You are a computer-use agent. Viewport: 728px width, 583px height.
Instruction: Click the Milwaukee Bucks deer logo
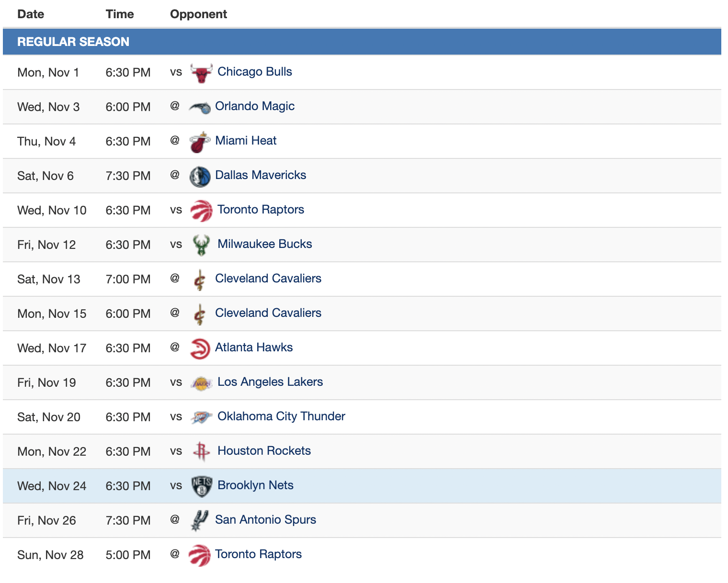[201, 245]
